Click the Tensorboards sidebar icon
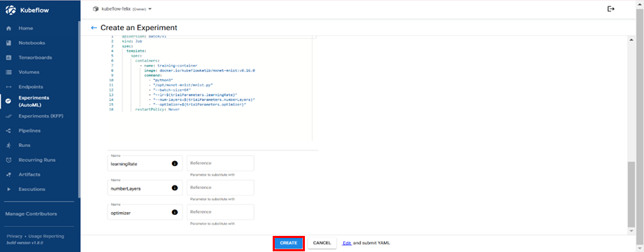 (8, 58)
